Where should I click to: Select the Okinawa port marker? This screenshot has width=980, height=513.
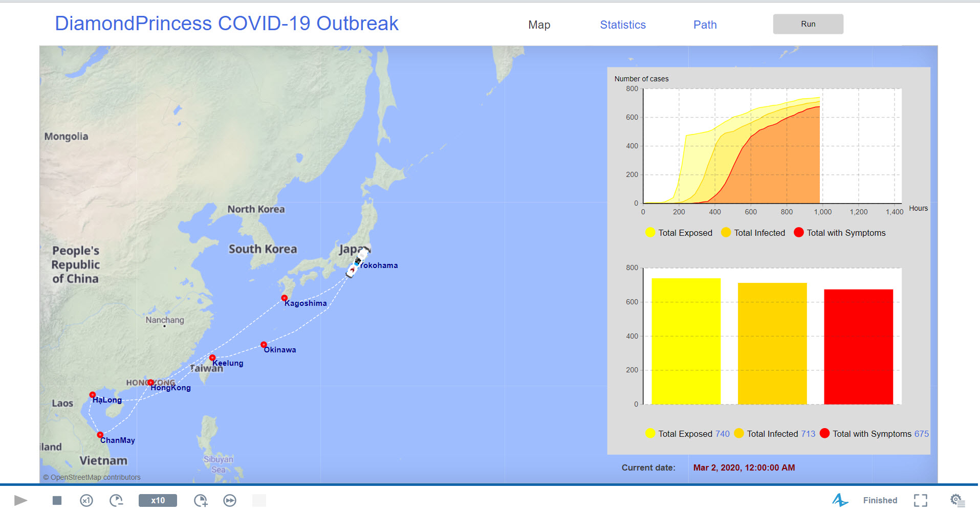pyautogui.click(x=264, y=345)
